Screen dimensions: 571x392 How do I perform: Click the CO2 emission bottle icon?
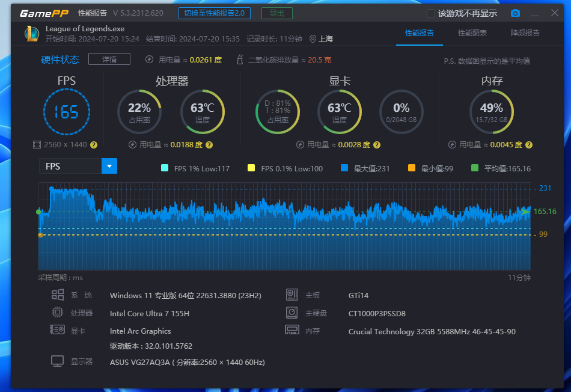tap(239, 60)
